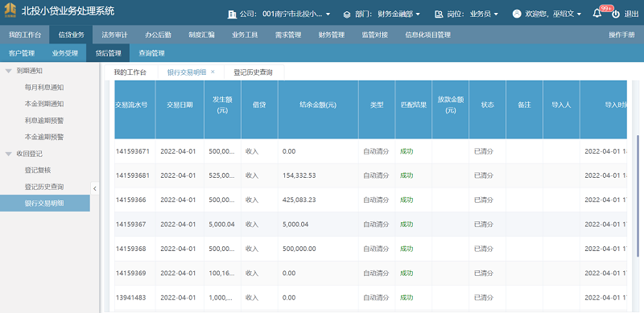The image size is (644, 313).
Task: Collapse the 到期通知 tree group
Action: pos(9,71)
